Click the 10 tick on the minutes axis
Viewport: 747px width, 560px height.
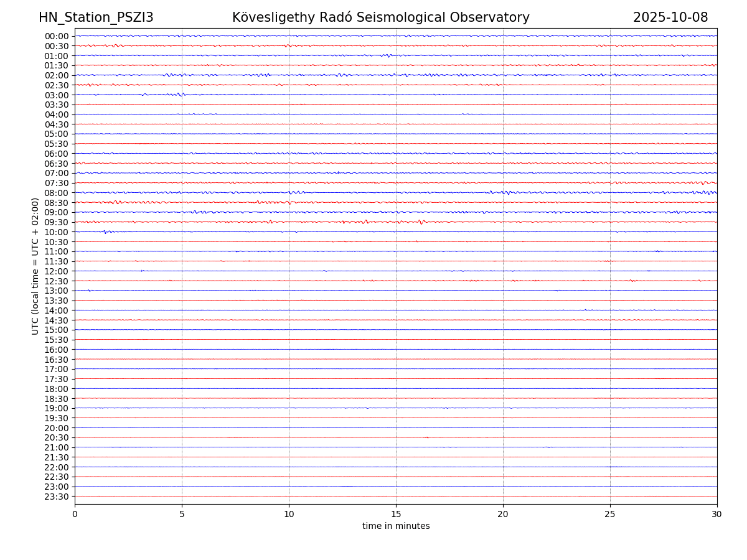click(289, 515)
